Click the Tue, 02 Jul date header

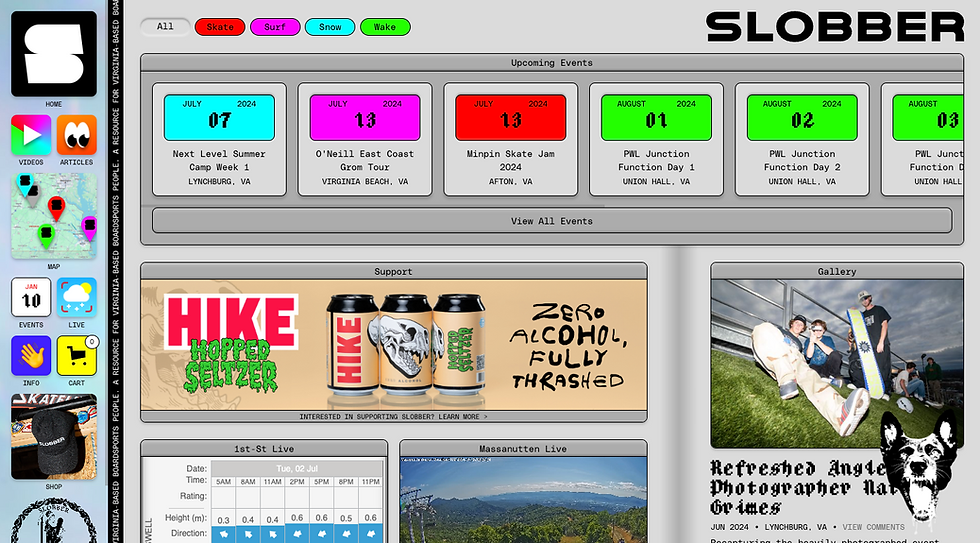[297, 469]
